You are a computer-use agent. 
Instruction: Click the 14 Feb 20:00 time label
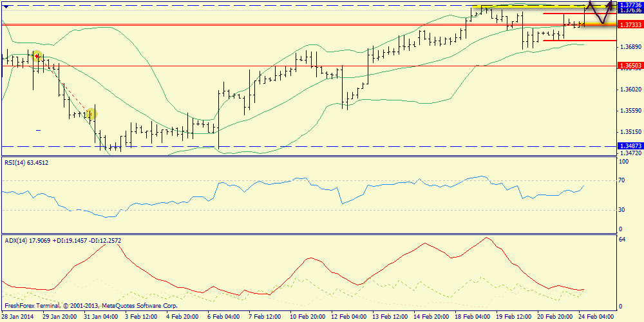430,317
